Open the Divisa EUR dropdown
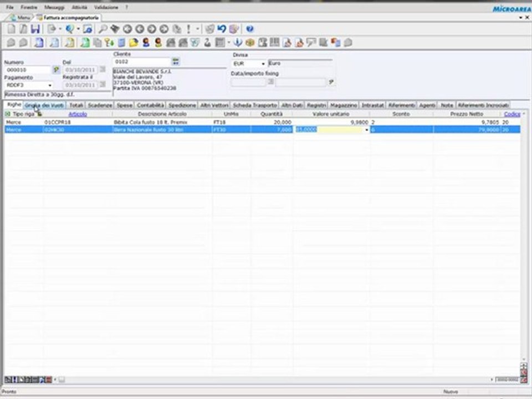 coord(263,64)
